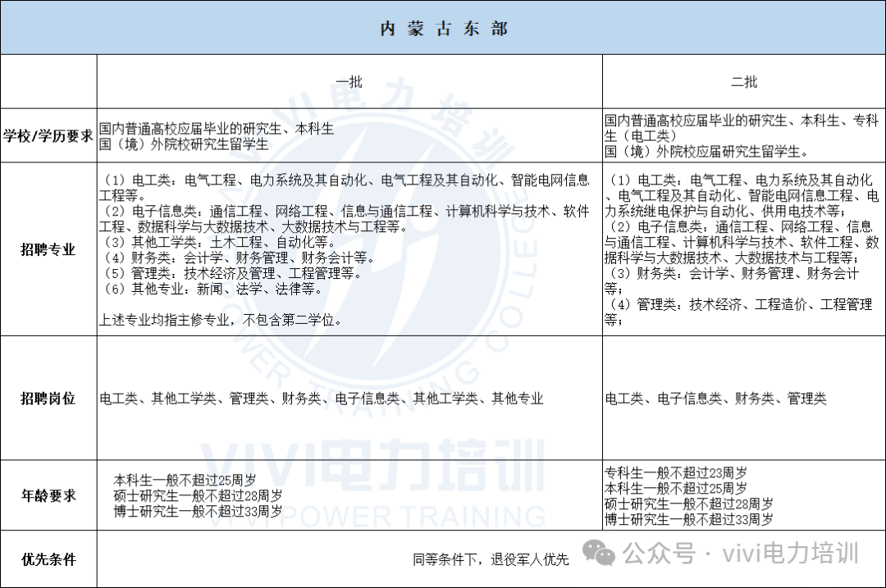Viewport: 886px width, 588px height.
Task: Click the 二批 column header
Action: (x=743, y=82)
